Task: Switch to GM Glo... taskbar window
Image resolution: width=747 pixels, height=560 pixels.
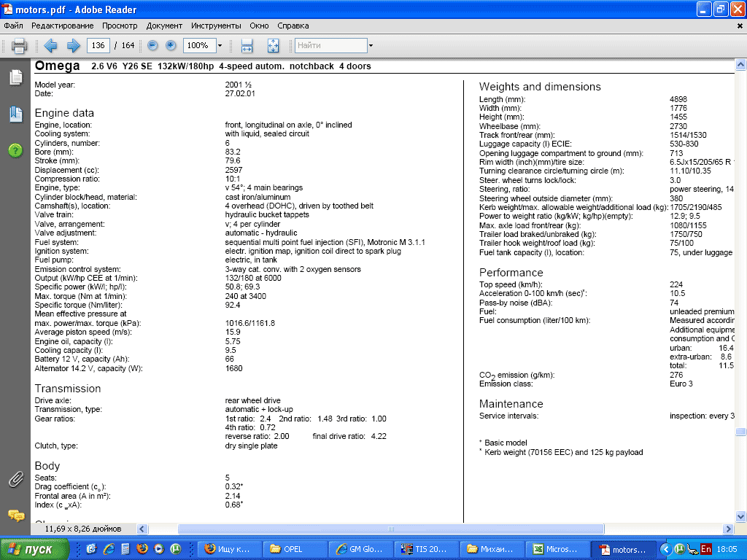Action: coord(360,549)
